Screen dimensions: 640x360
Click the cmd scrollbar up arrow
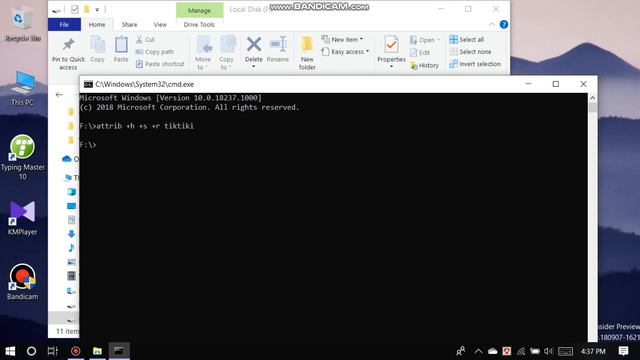point(593,98)
